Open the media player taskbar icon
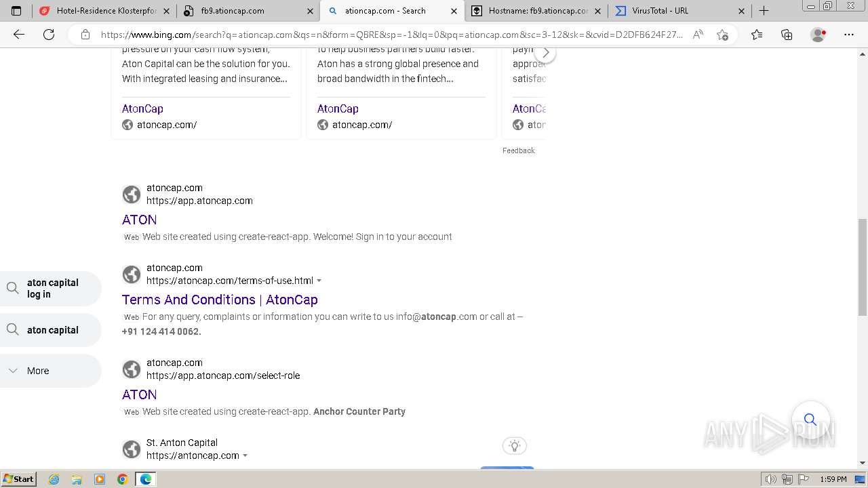This screenshot has height=488, width=868. [x=100, y=479]
